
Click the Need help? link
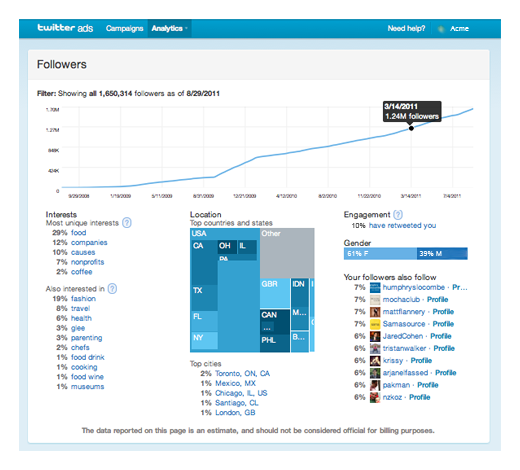coord(406,28)
